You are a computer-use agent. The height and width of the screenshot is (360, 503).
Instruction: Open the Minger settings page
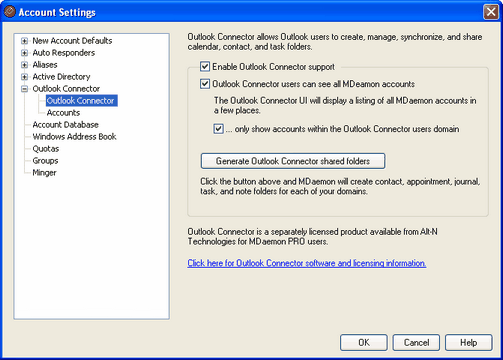click(44, 173)
